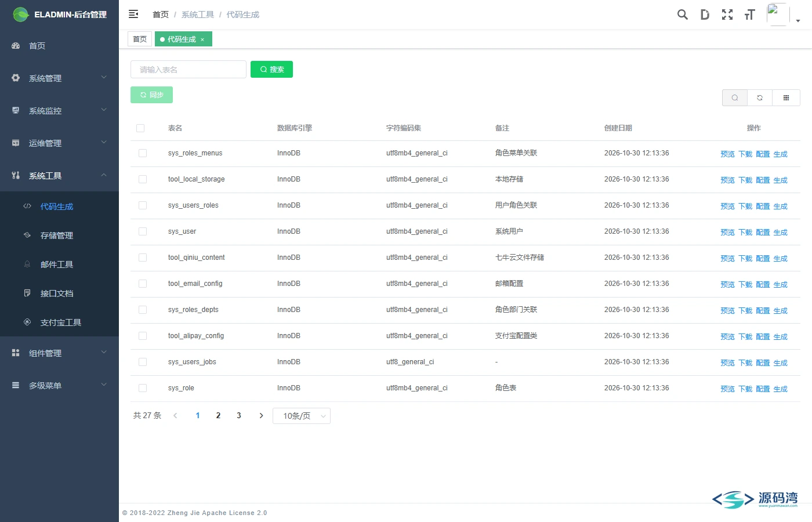Screen dimensions: 812x522
Task: Click the 系统监控 monitor icon
Action: click(x=16, y=110)
